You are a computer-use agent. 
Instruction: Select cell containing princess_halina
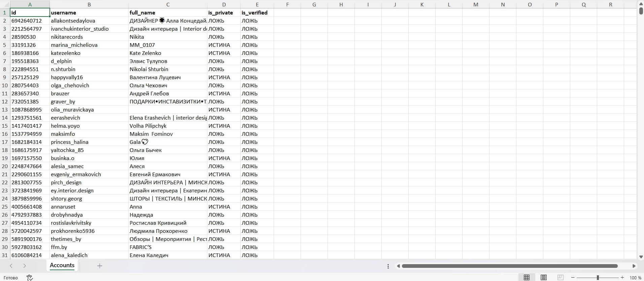89,142
